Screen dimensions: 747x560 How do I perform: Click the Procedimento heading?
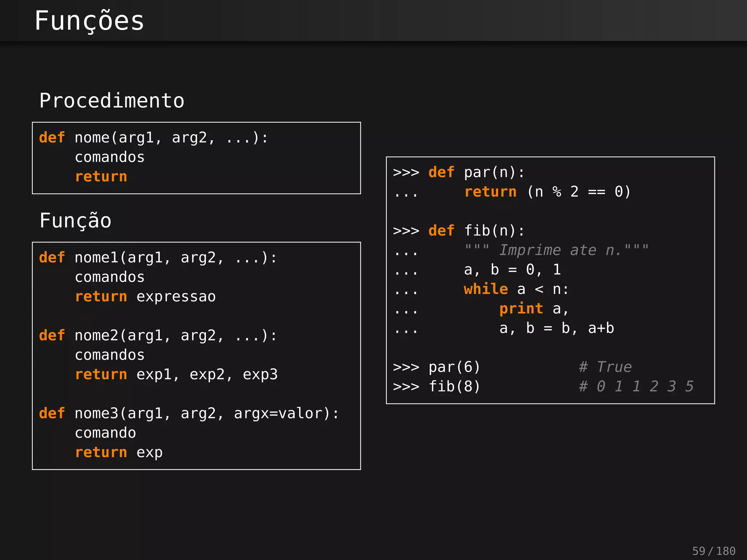[x=112, y=101]
